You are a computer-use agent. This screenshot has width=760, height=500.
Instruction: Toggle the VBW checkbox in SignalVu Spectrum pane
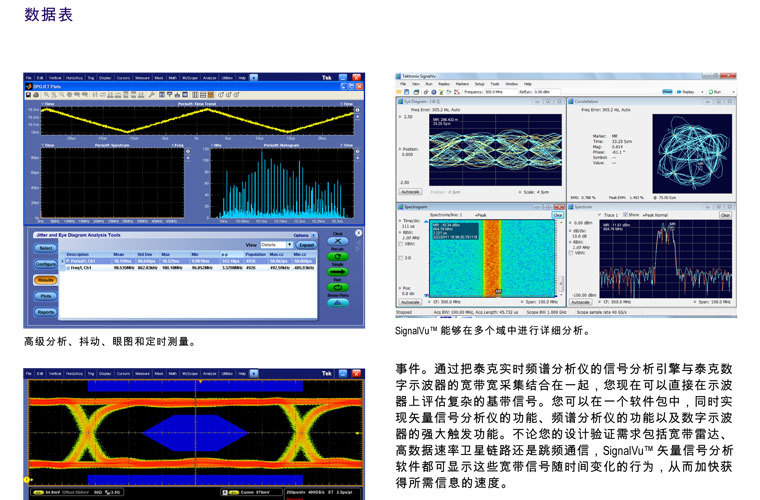click(x=570, y=253)
